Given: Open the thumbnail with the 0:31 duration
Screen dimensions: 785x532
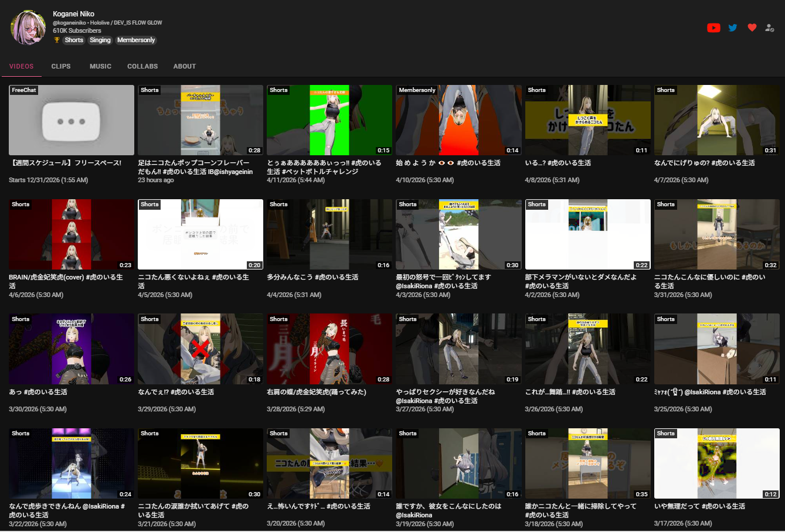Looking at the screenshot, I should coord(717,120).
